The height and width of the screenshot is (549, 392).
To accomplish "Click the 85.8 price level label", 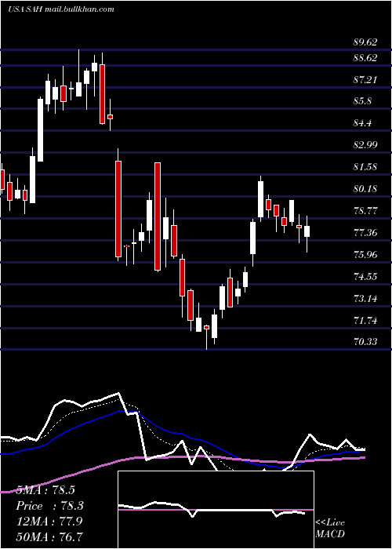I will tap(363, 101).
